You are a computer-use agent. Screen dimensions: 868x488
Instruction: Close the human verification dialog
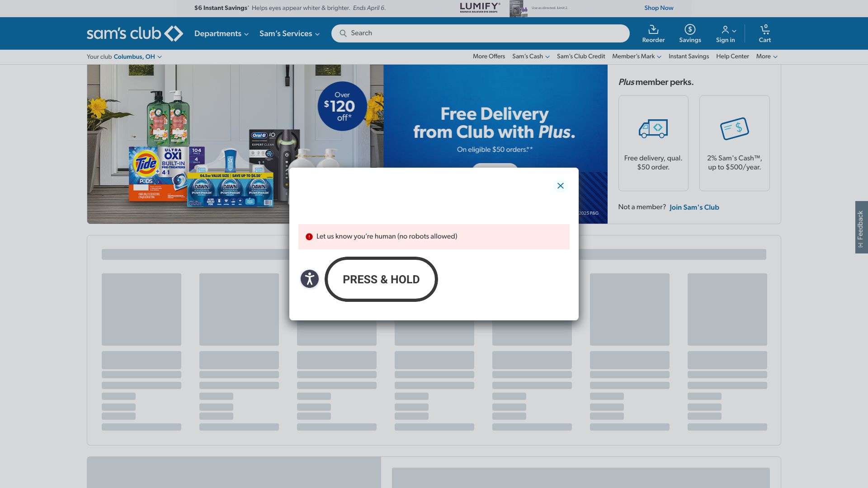pyautogui.click(x=560, y=186)
